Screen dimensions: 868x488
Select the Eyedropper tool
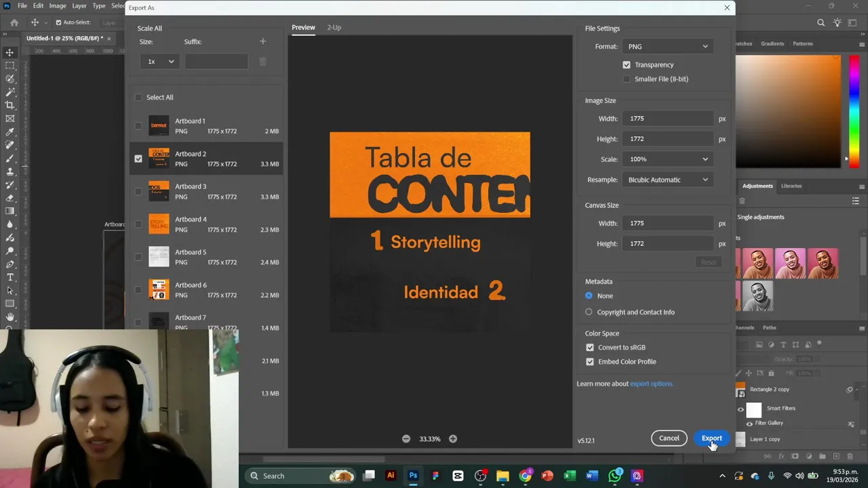pyautogui.click(x=10, y=132)
